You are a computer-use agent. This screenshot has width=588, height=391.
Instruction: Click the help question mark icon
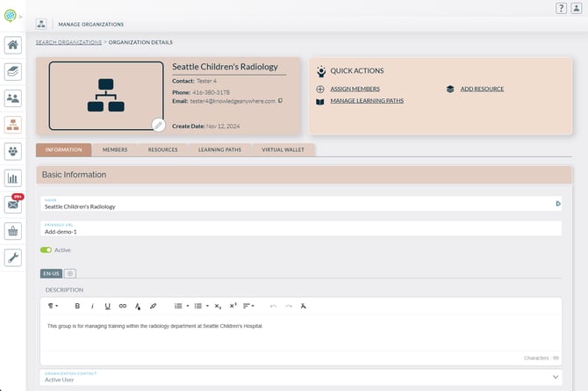point(561,8)
